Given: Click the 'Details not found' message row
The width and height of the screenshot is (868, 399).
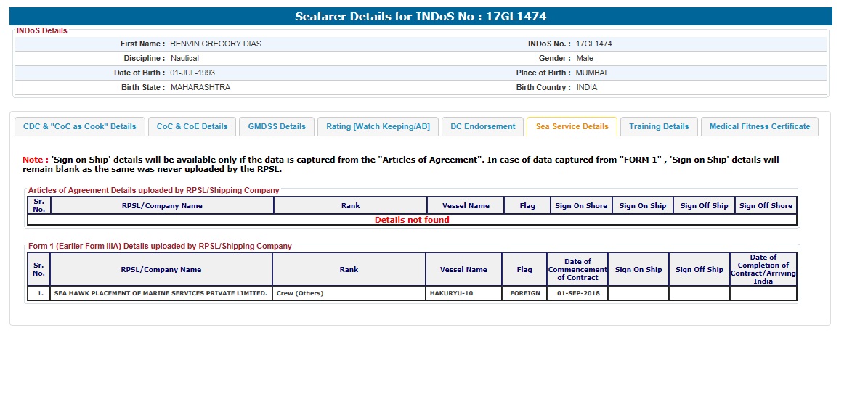Looking at the screenshot, I should (x=412, y=220).
